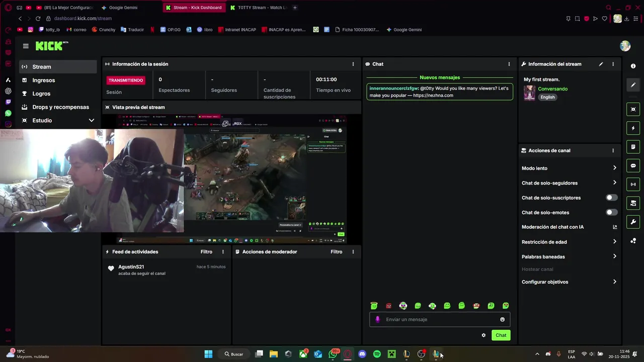Screen dimensions: 644x362
Task: Open the emoji picker in message box
Action: click(502, 319)
